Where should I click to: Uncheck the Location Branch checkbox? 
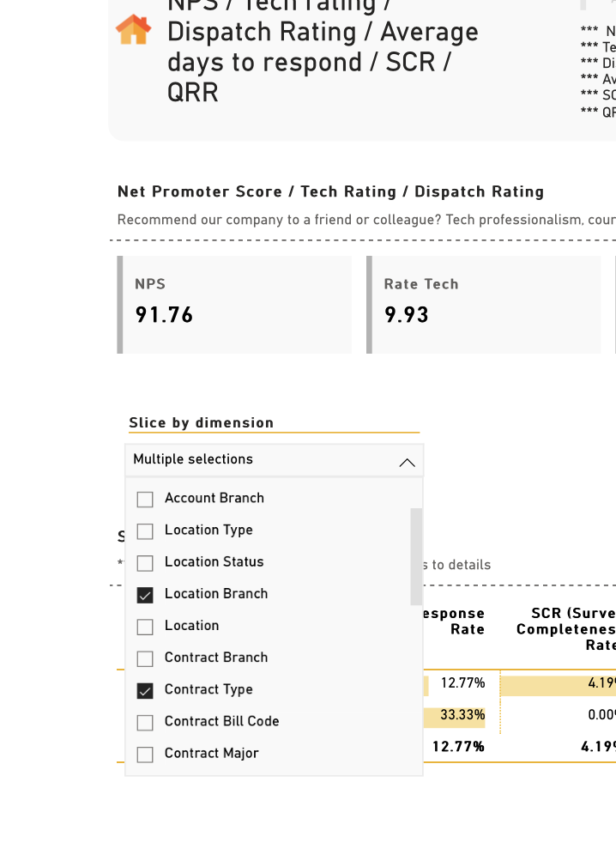click(x=145, y=595)
